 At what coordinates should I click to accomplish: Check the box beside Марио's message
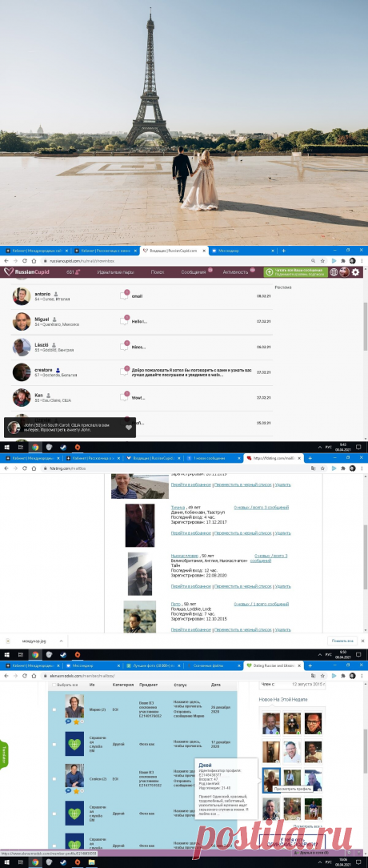[x=54, y=709]
